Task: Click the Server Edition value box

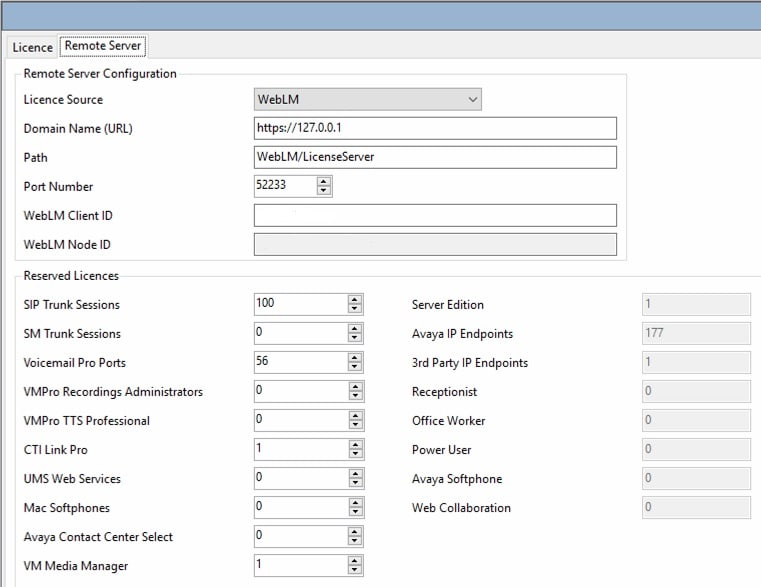Action: point(696,304)
